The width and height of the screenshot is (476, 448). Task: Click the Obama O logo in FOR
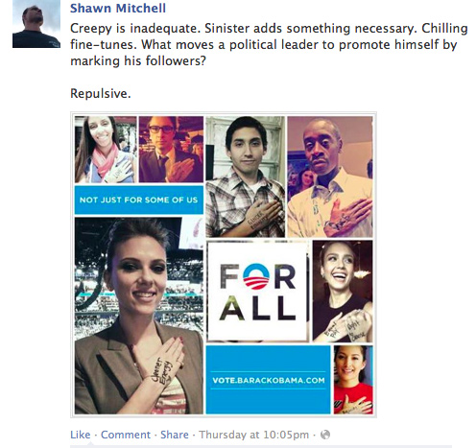coord(256,276)
